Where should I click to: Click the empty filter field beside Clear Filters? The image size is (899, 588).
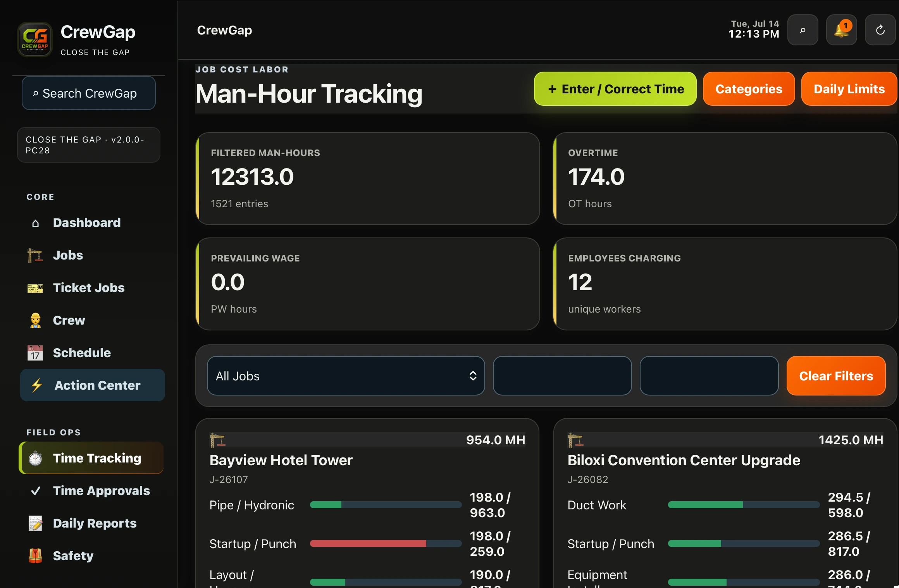(x=709, y=376)
